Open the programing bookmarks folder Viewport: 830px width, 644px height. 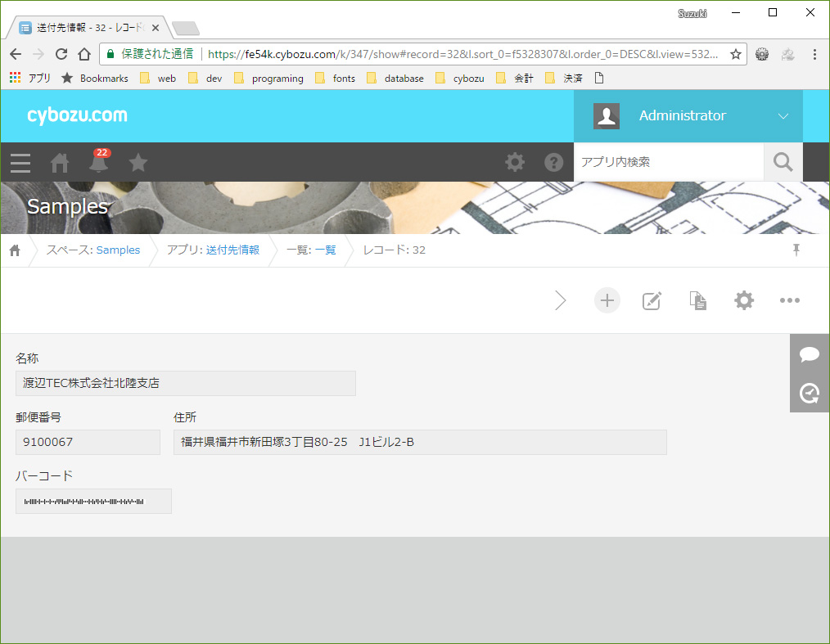click(269, 79)
